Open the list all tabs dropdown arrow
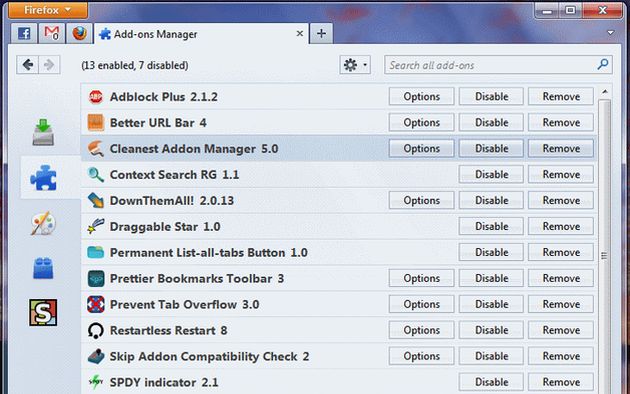 (610, 33)
